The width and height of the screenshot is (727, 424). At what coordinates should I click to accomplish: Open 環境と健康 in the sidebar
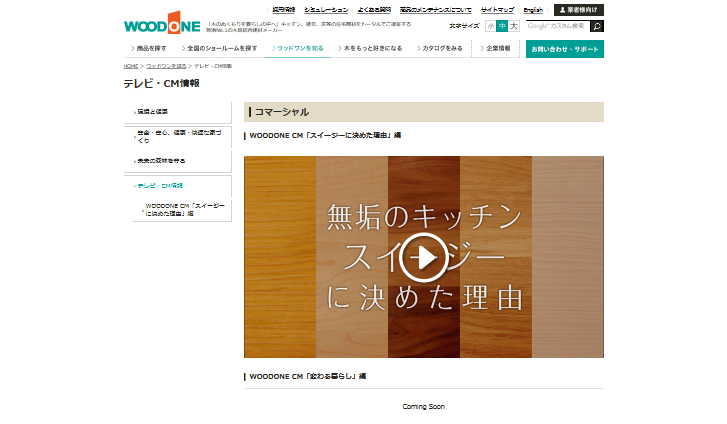(x=178, y=112)
